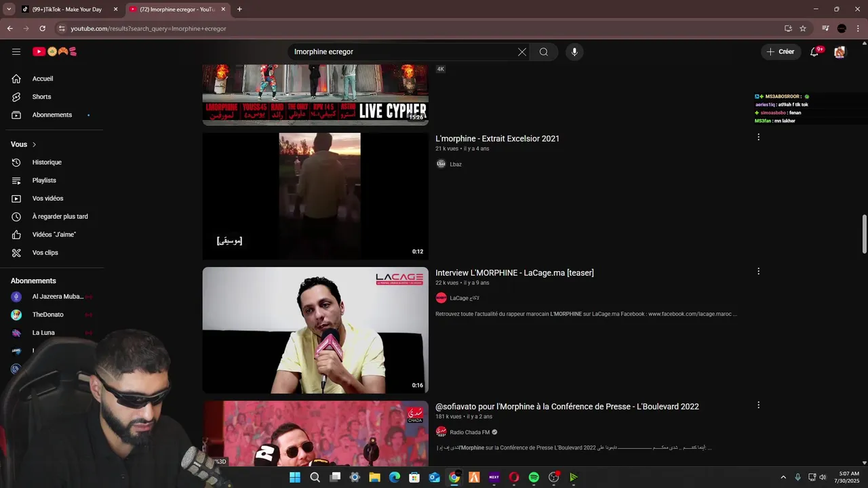Viewport: 868px width, 488px height.
Task: Open the Boulevard 2022 conference thumbnail
Action: coord(315,434)
